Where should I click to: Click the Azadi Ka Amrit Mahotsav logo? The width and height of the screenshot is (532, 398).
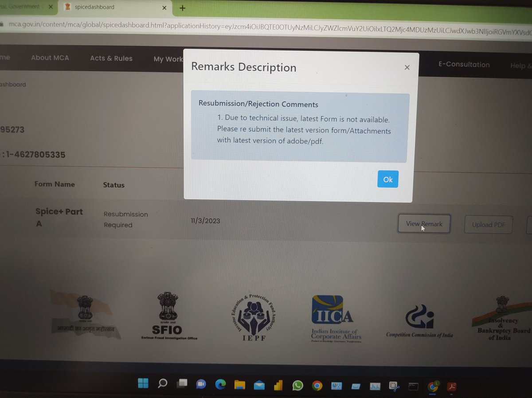(x=86, y=314)
